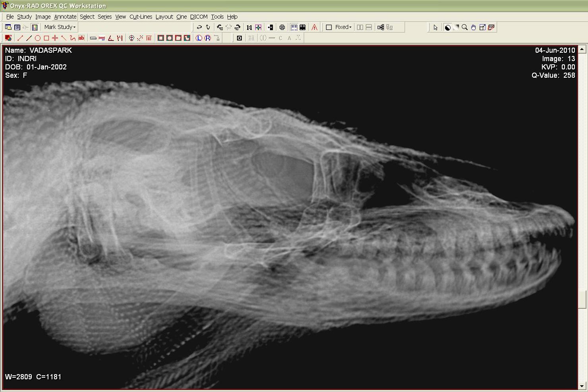Set image to 1:1 scale
Viewport: 588px width, 392px height.
tap(249, 27)
